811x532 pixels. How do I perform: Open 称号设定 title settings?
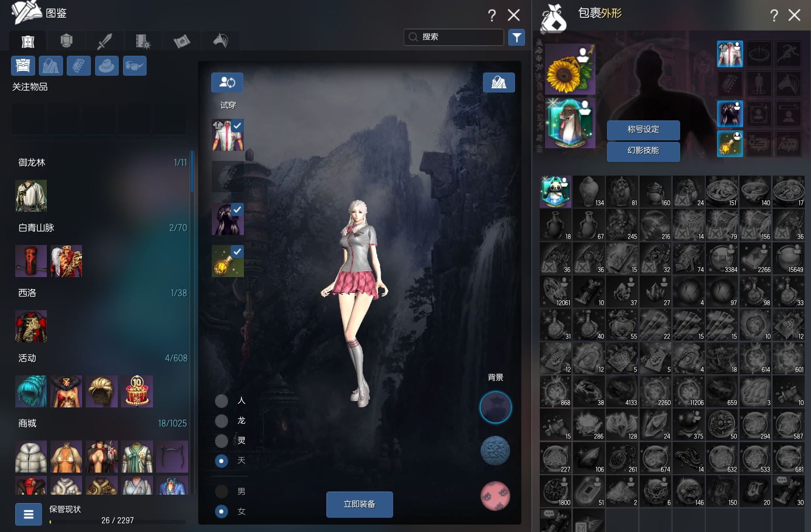pyautogui.click(x=643, y=129)
